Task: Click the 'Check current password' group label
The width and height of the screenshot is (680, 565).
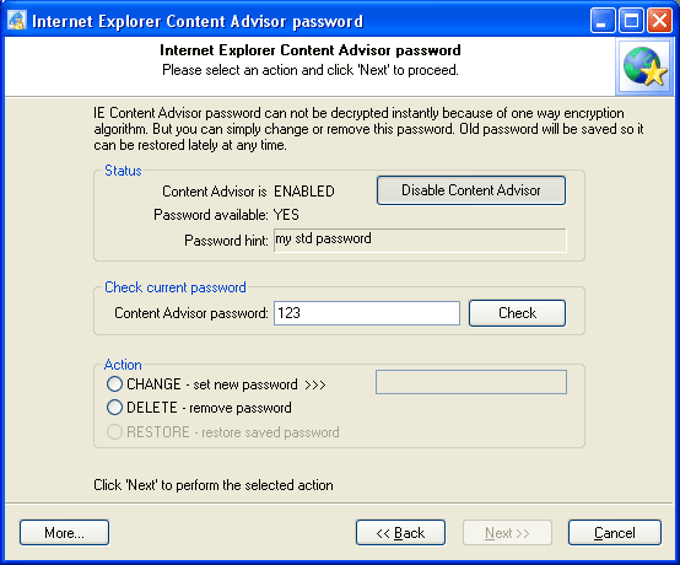Action: [175, 288]
